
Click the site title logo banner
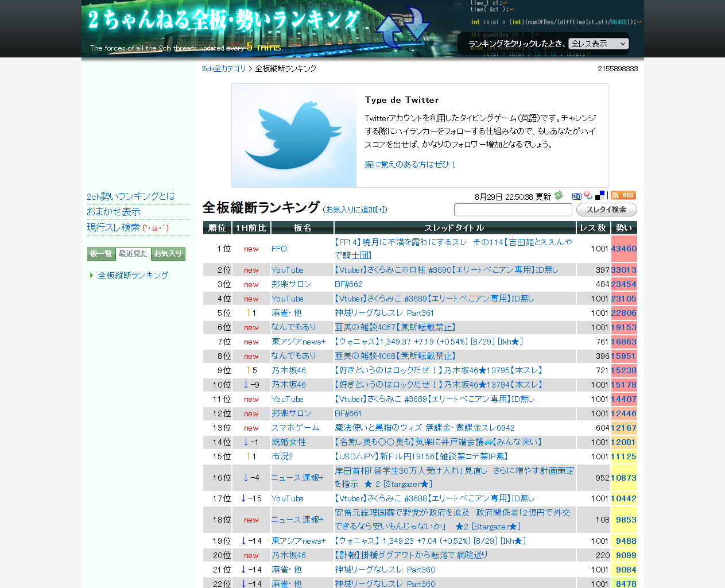[x=224, y=21]
